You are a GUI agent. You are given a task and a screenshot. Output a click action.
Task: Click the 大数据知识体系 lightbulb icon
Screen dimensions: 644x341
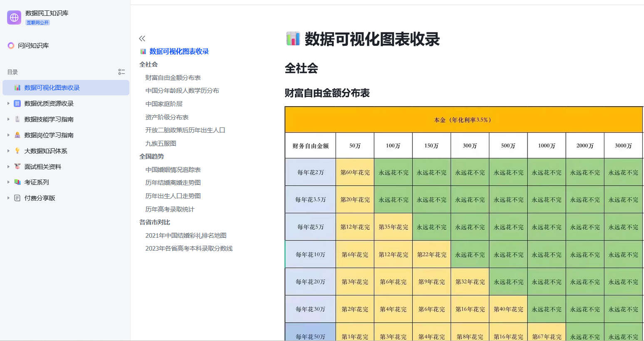tap(17, 151)
